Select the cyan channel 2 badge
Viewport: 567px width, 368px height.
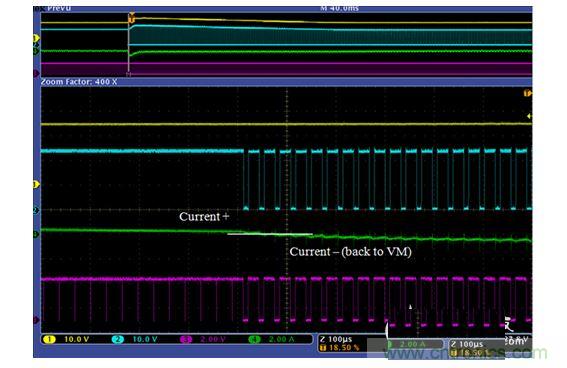(x=118, y=339)
